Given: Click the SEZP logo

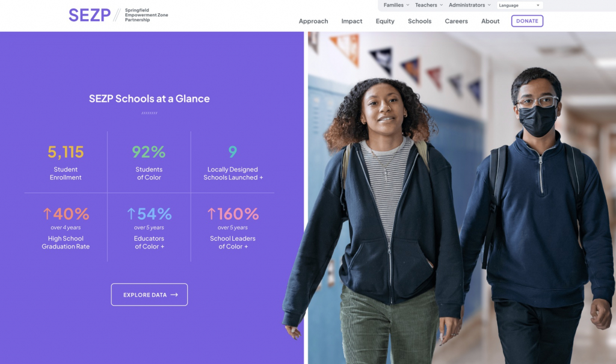Looking at the screenshot, I should 119,15.
